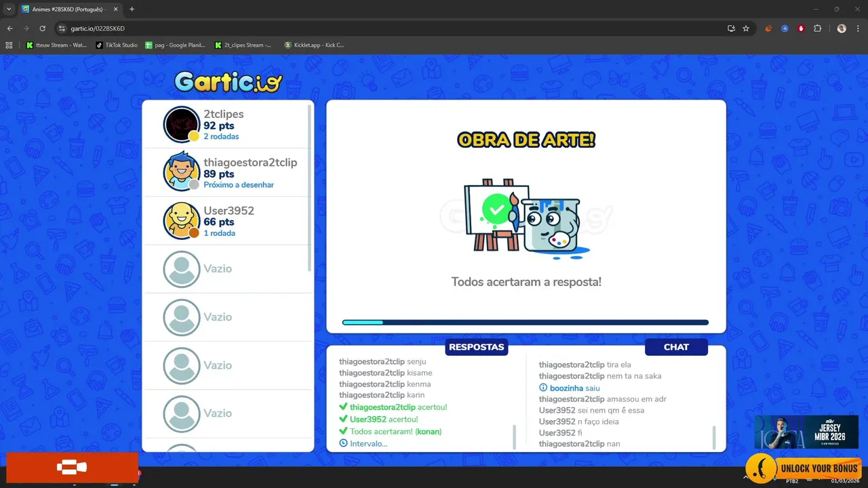Click 2tclipes player avatar
This screenshot has height=488, width=868.
click(x=182, y=124)
